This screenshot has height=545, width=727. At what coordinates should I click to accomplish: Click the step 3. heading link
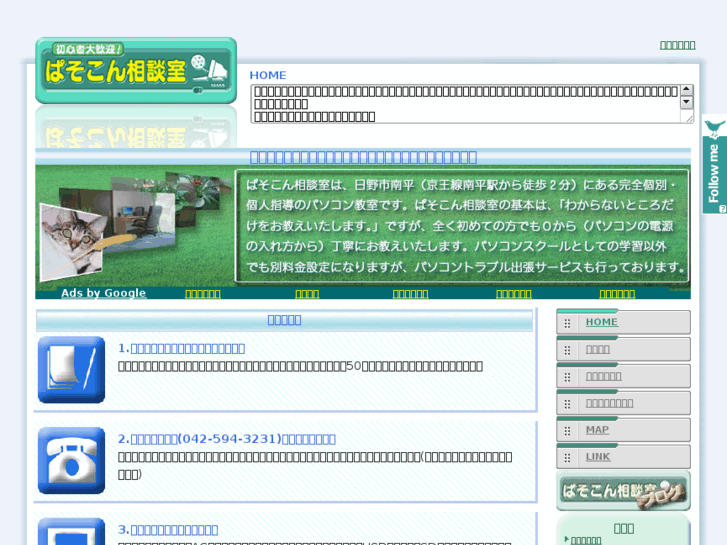coord(168,530)
